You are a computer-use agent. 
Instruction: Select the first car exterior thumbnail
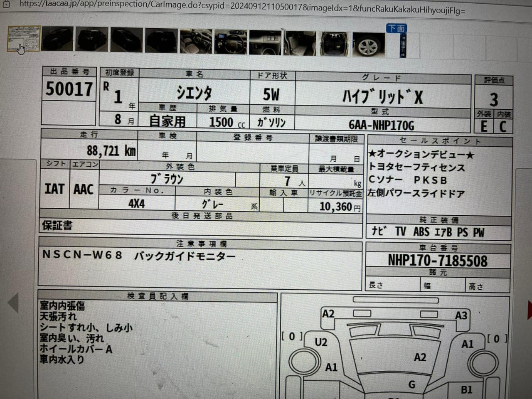[x=58, y=39]
